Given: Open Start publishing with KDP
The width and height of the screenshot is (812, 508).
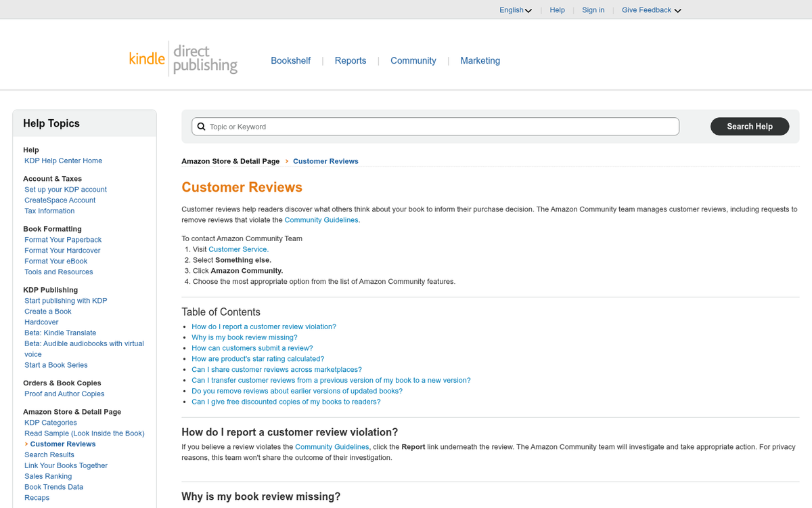Looking at the screenshot, I should click(66, 300).
